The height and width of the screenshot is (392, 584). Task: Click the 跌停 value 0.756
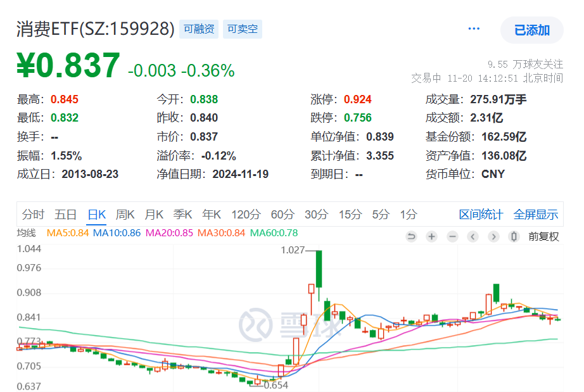point(357,118)
